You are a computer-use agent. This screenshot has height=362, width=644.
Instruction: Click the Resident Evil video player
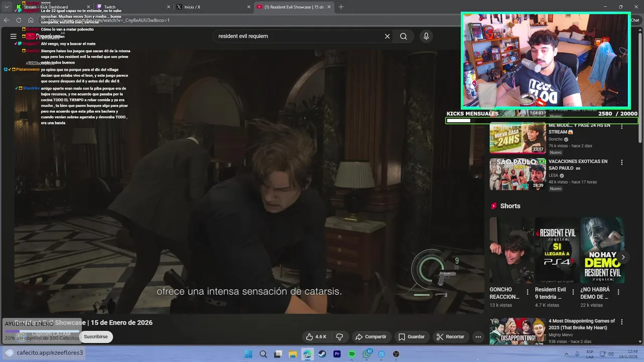click(249, 181)
